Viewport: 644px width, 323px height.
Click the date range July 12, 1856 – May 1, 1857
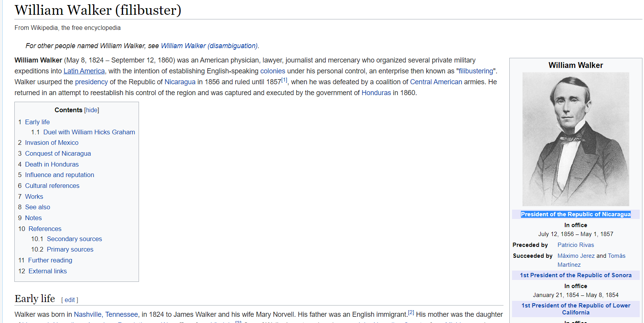(x=576, y=234)
